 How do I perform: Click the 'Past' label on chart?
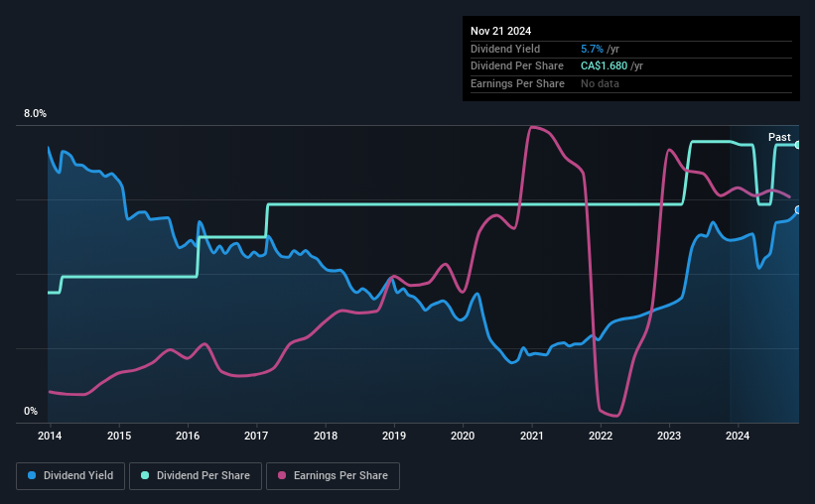tap(779, 137)
